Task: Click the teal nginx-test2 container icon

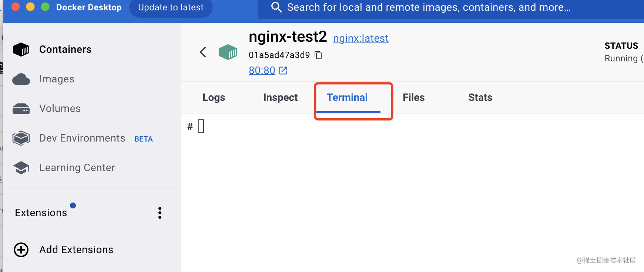Action: [x=228, y=52]
